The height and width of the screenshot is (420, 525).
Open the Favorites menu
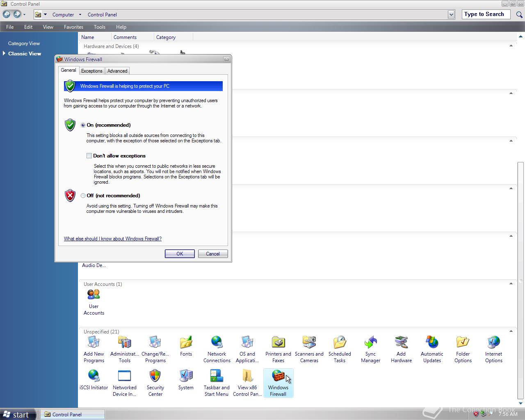[73, 27]
